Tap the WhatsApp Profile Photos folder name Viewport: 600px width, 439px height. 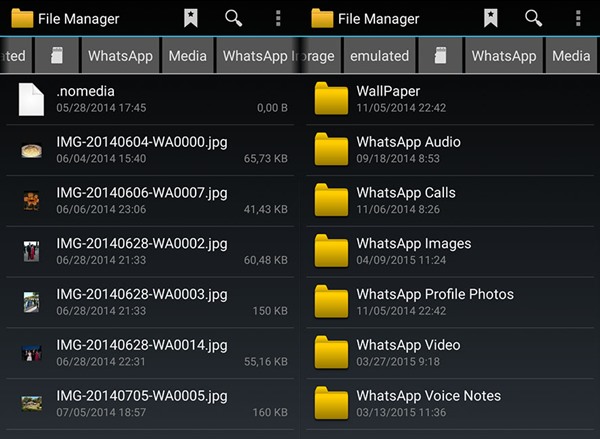point(435,294)
